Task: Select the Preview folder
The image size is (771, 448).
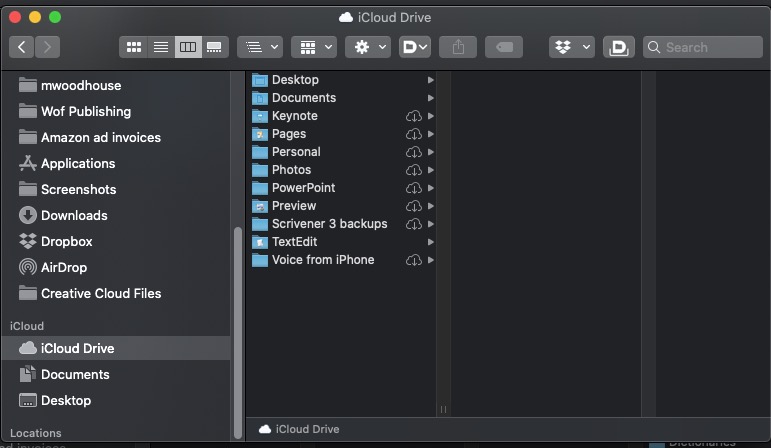Action: click(x=342, y=206)
